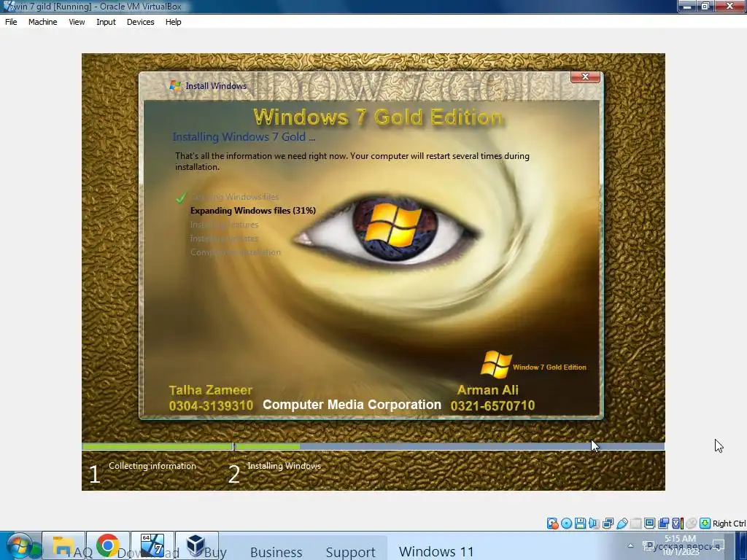This screenshot has height=560, width=747.
Task: Click the Expanding Windows files (31%) step
Action: [253, 211]
